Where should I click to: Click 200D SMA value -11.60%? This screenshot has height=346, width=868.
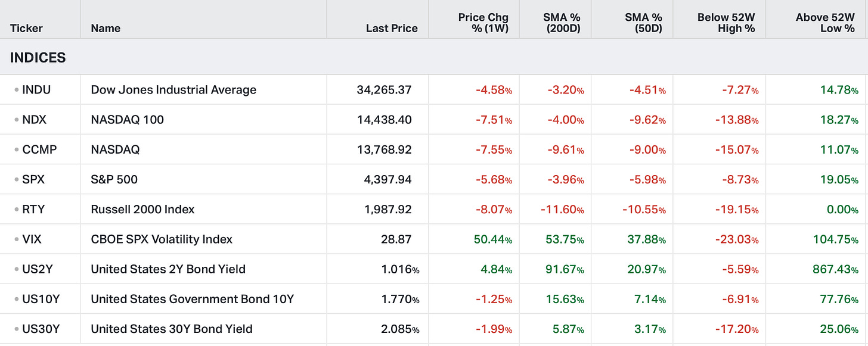pos(563,209)
